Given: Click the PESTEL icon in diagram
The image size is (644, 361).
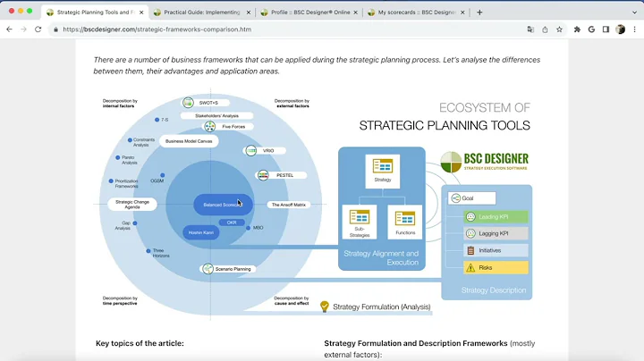Looking at the screenshot, I should click(263, 175).
